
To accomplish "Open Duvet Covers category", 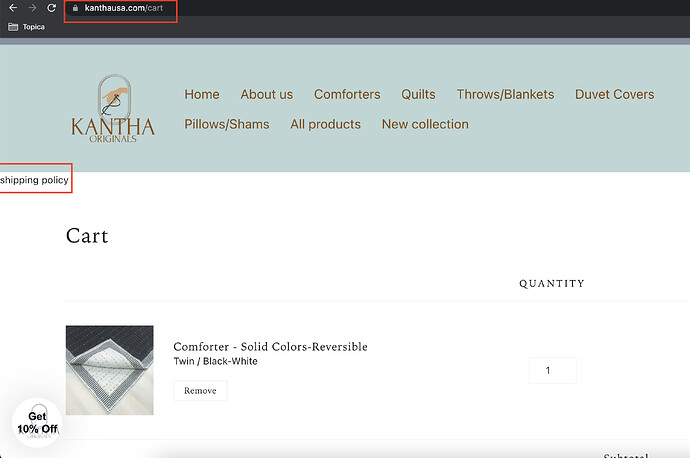I will (x=614, y=94).
